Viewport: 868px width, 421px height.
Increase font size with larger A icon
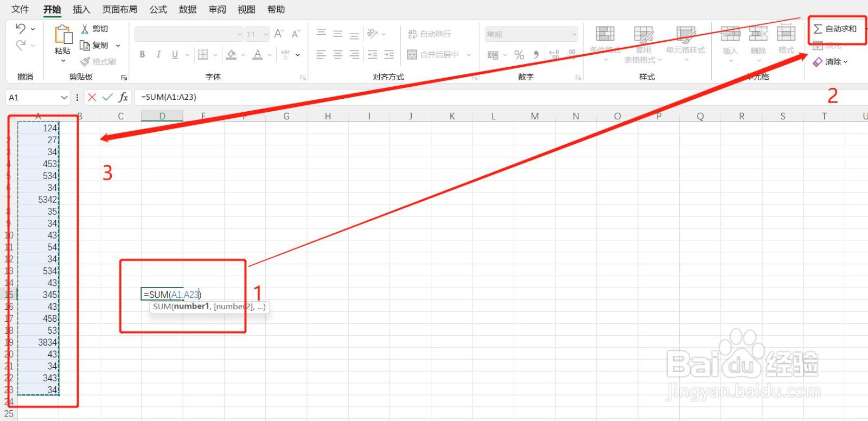[x=279, y=34]
